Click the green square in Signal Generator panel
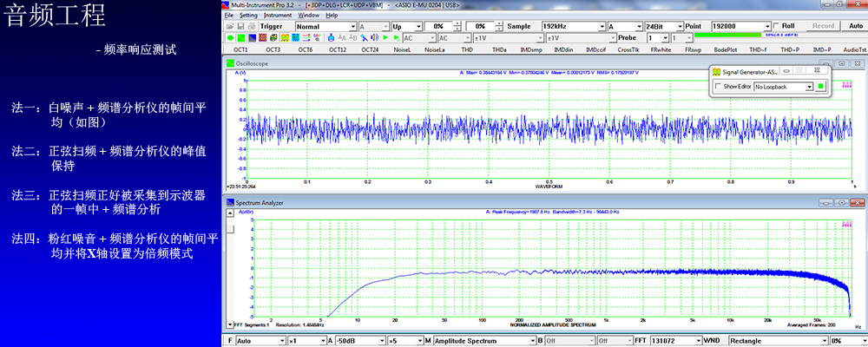The width and height of the screenshot is (868, 347). click(821, 87)
